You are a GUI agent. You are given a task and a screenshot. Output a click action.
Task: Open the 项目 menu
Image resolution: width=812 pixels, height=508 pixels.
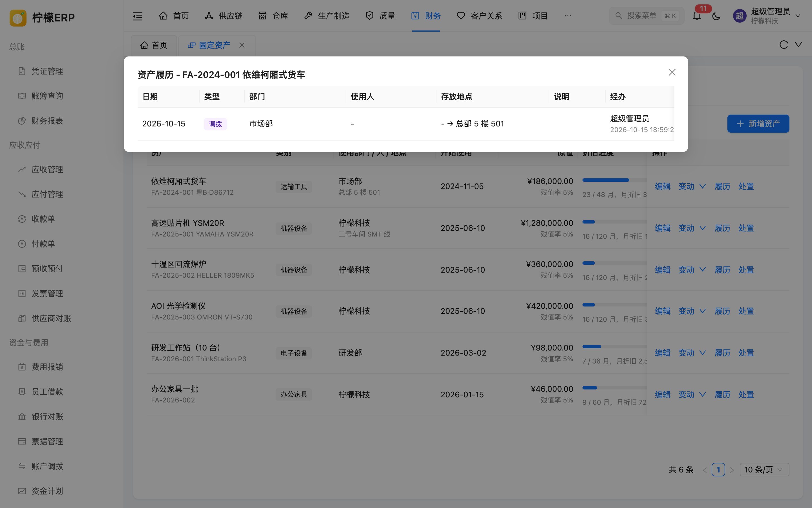[533, 16]
